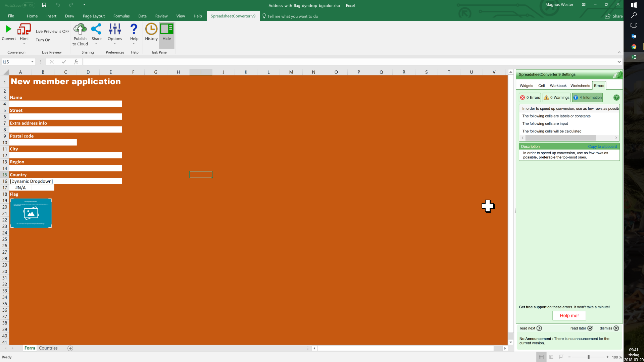Expand the Options dropdown arrow

pyautogui.click(x=115, y=44)
